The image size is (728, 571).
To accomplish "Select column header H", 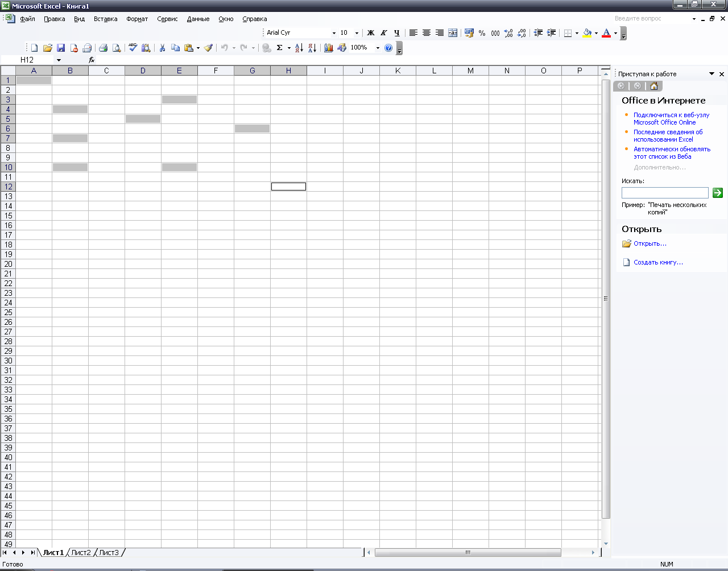I will (288, 71).
